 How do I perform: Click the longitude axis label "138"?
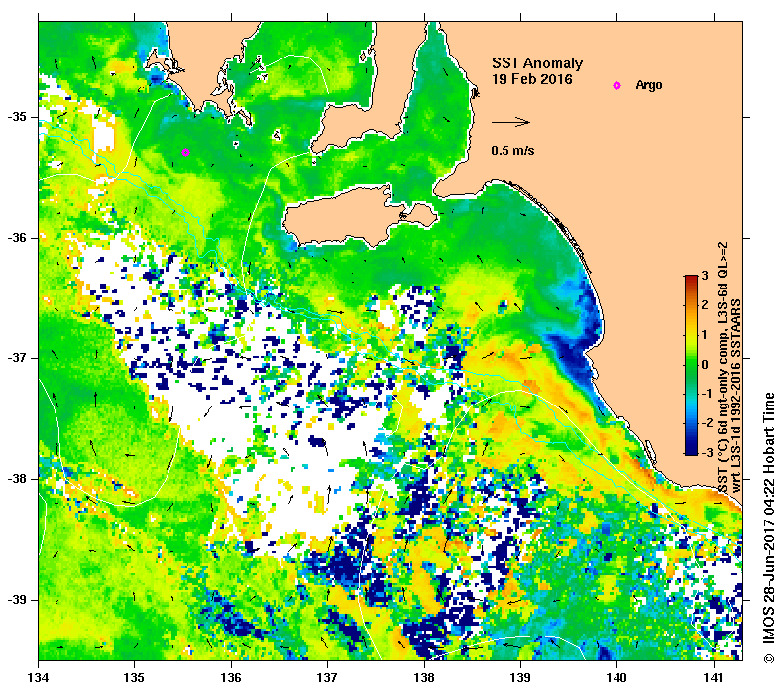[423, 681]
